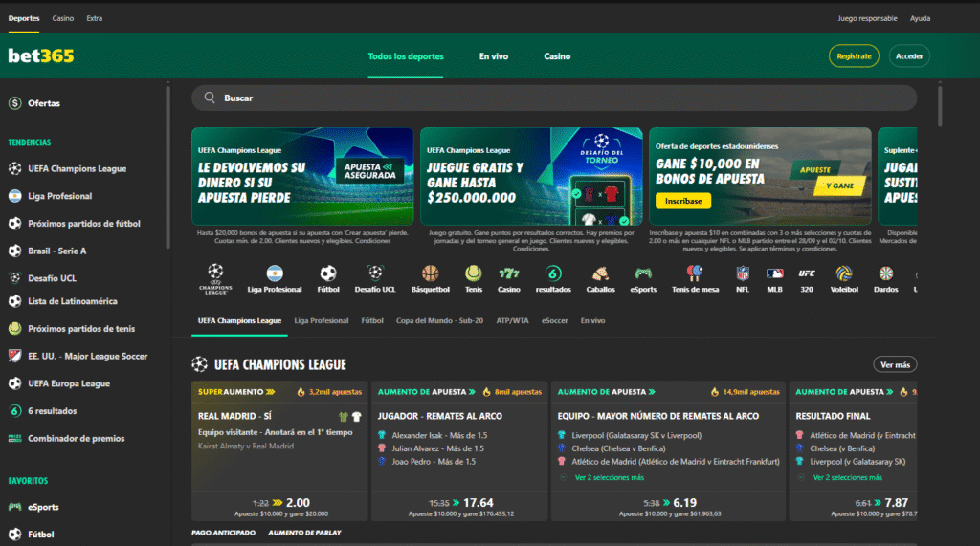Select the Champions League sport icon
This screenshot has height=546, width=980.
click(215, 278)
